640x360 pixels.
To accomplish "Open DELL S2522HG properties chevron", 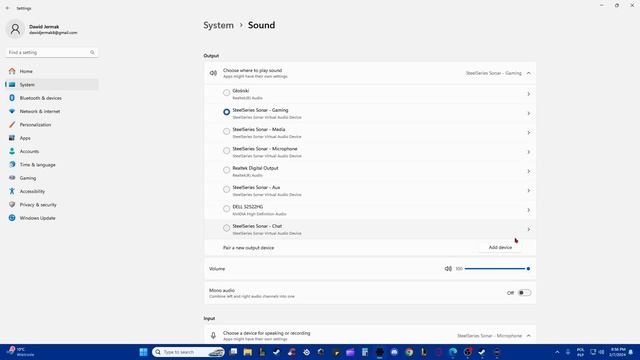I will coord(529,210).
